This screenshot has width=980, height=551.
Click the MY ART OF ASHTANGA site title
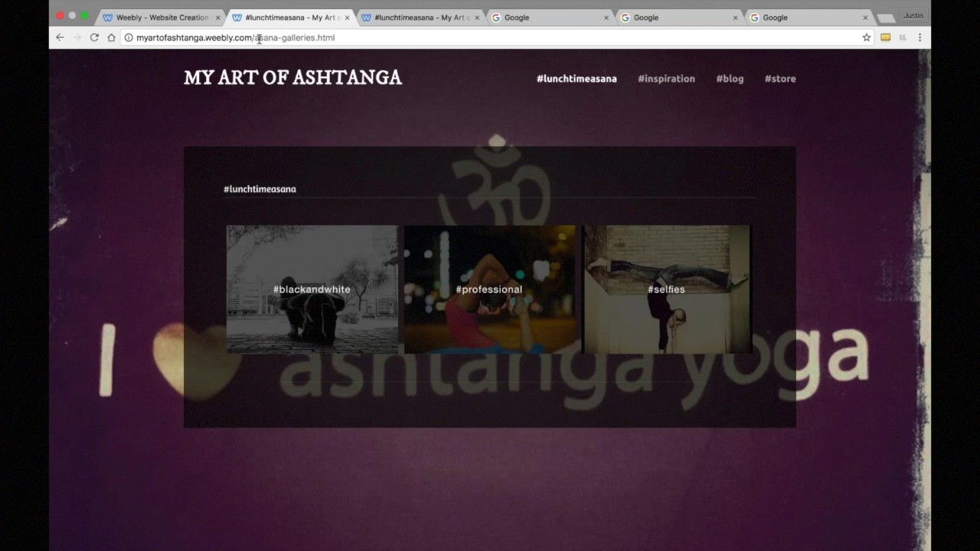tap(292, 77)
